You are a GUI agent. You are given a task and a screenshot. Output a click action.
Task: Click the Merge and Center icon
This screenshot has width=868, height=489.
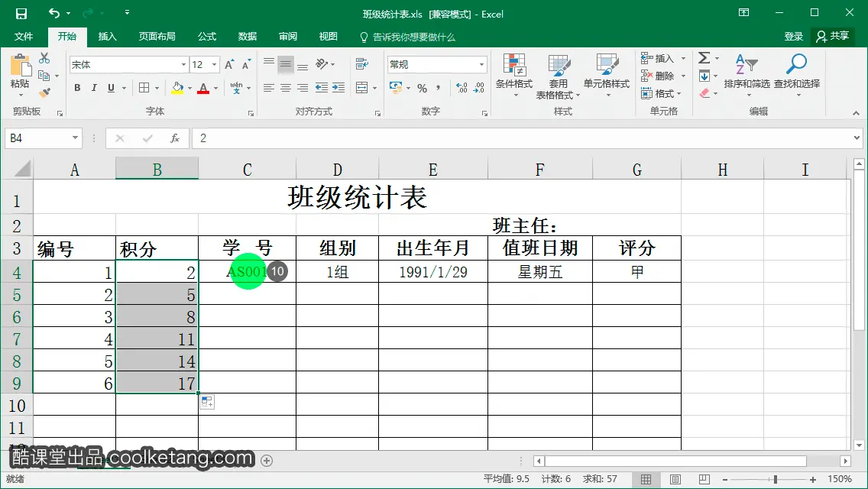point(361,88)
